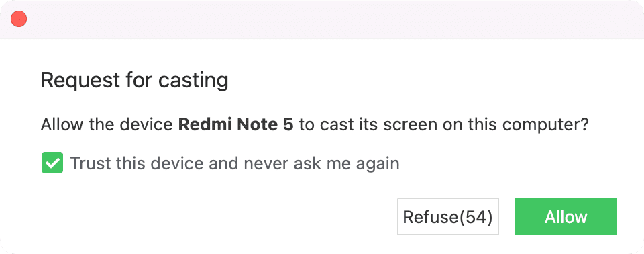The width and height of the screenshot is (644, 254).
Task: Accept the screen cast request
Action: pyautogui.click(x=566, y=216)
